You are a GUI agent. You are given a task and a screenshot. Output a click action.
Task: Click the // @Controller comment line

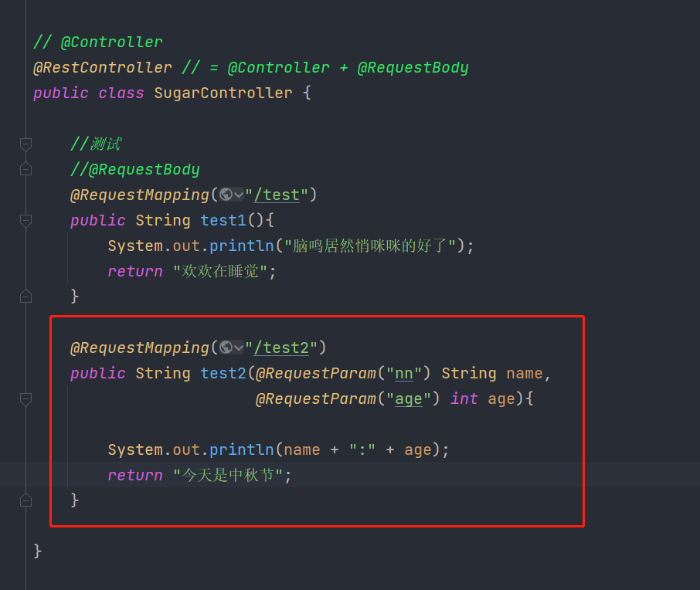coord(98,42)
